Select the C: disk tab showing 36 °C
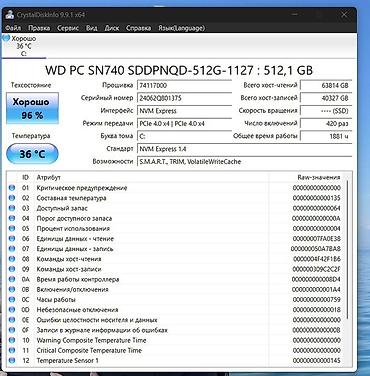Image resolution: width=370 pixels, height=376 pixels. pos(23,46)
